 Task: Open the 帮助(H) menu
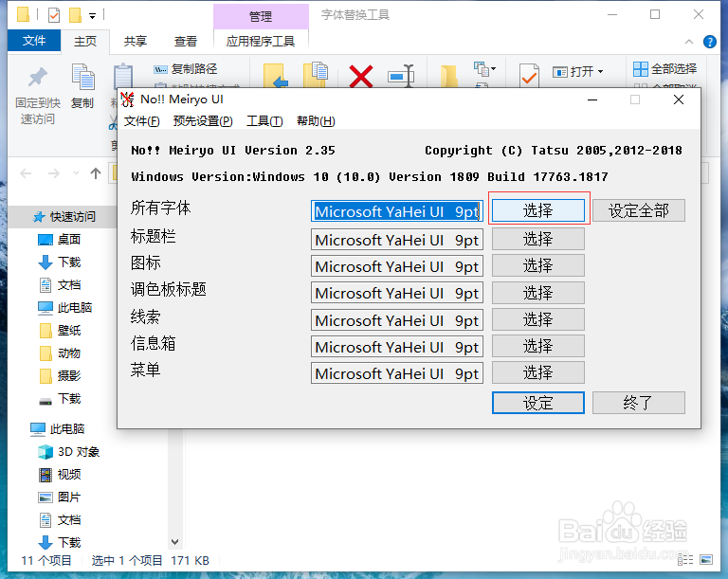click(x=317, y=121)
